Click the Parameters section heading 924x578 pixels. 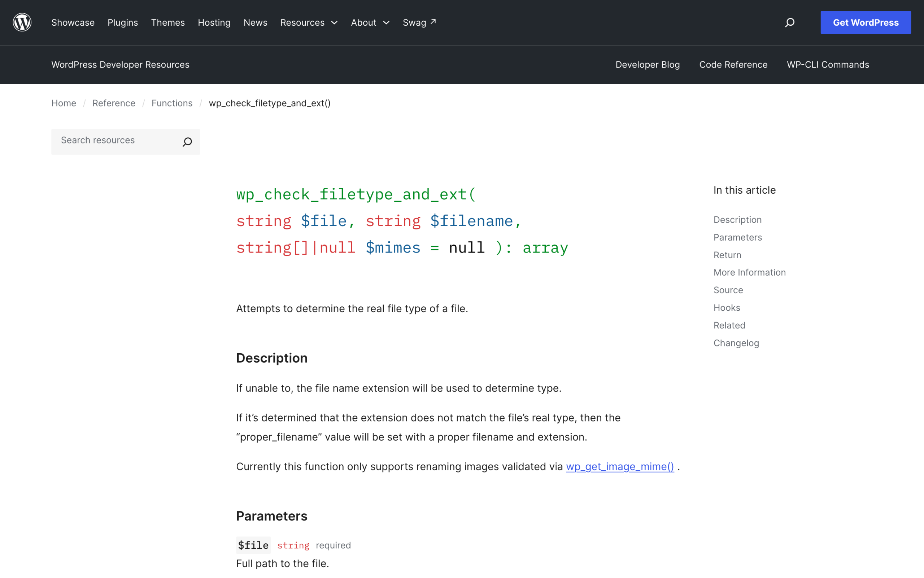click(x=272, y=516)
